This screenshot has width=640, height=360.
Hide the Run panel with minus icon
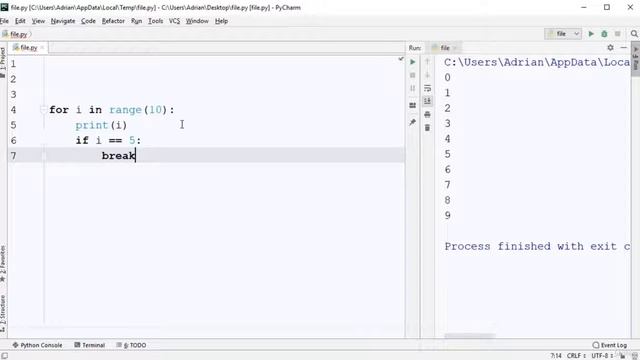[623, 48]
